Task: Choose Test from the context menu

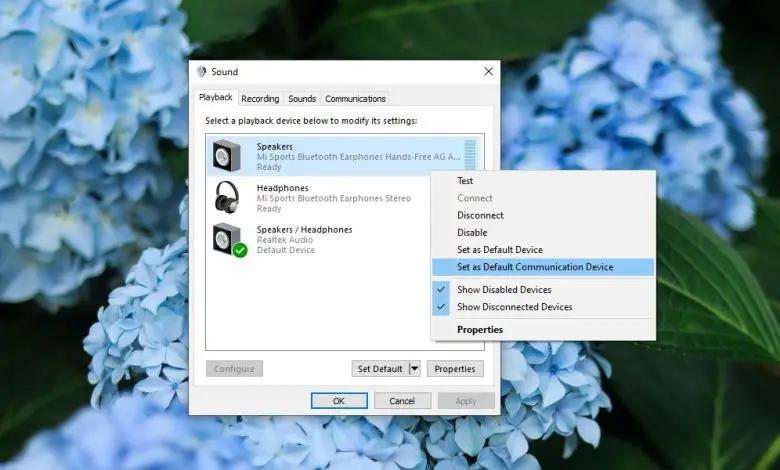Action: click(543, 181)
